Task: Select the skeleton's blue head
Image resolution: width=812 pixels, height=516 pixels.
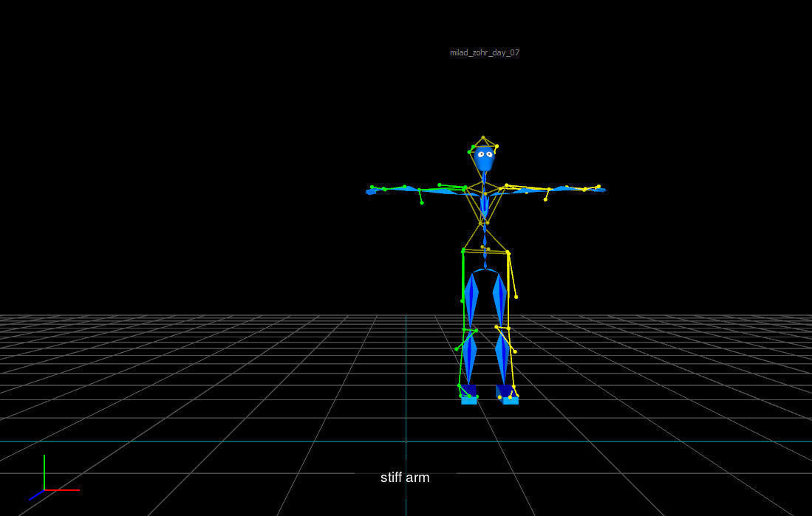Action: [484, 159]
